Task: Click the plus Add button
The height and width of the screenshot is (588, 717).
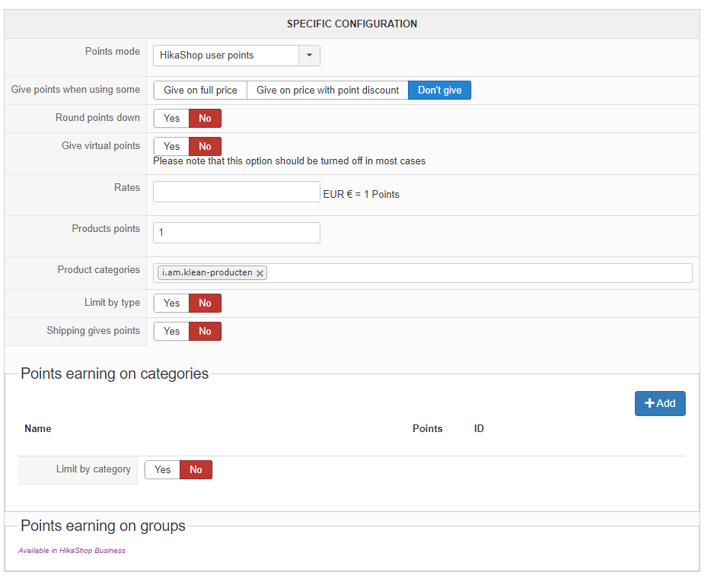Action: pyautogui.click(x=660, y=403)
